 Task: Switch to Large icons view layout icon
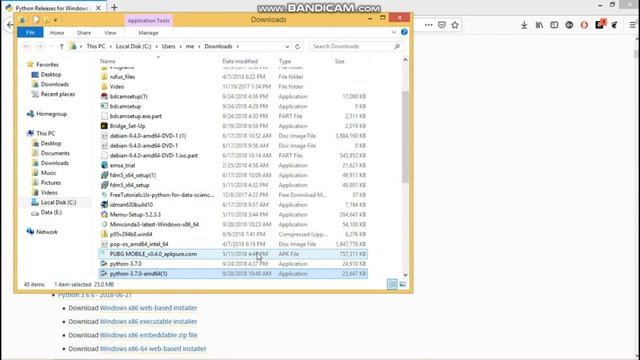click(x=402, y=284)
